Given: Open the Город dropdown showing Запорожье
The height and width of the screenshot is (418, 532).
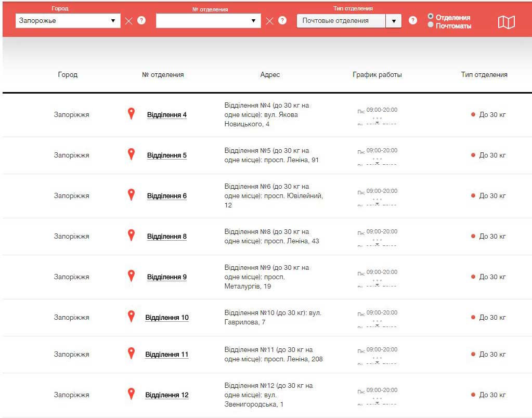Looking at the screenshot, I should [x=68, y=21].
